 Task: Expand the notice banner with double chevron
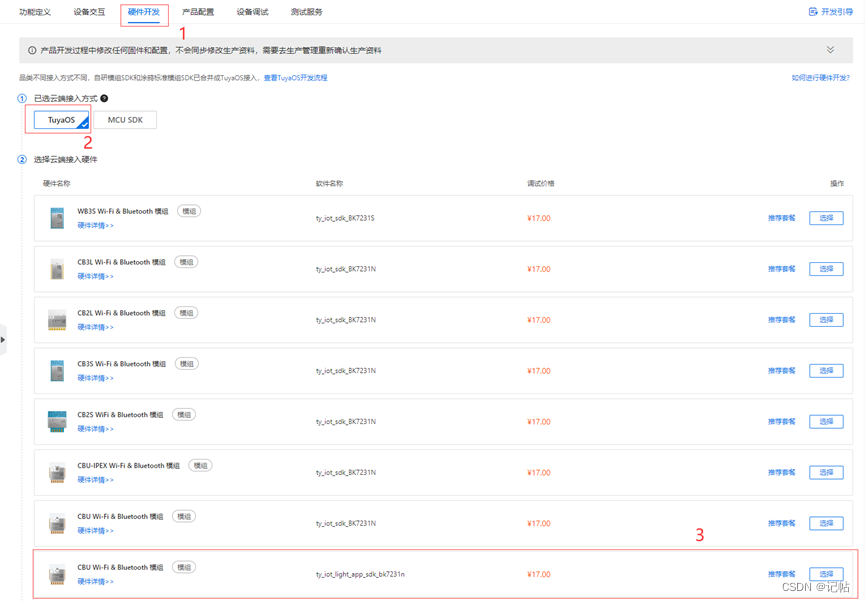(x=830, y=50)
